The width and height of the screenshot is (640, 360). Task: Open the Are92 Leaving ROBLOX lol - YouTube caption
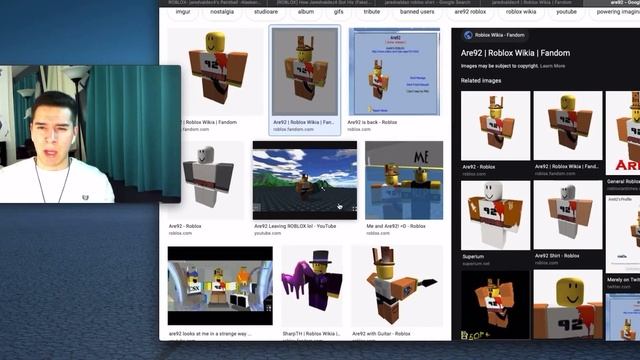coord(295,226)
